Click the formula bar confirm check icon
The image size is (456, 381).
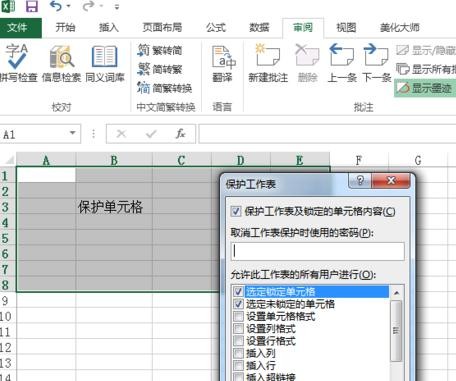click(151, 134)
